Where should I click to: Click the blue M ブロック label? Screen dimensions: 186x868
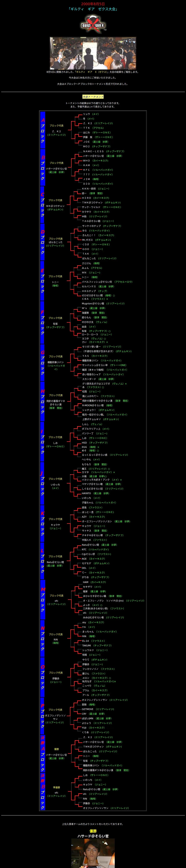(x=43, y=600)
